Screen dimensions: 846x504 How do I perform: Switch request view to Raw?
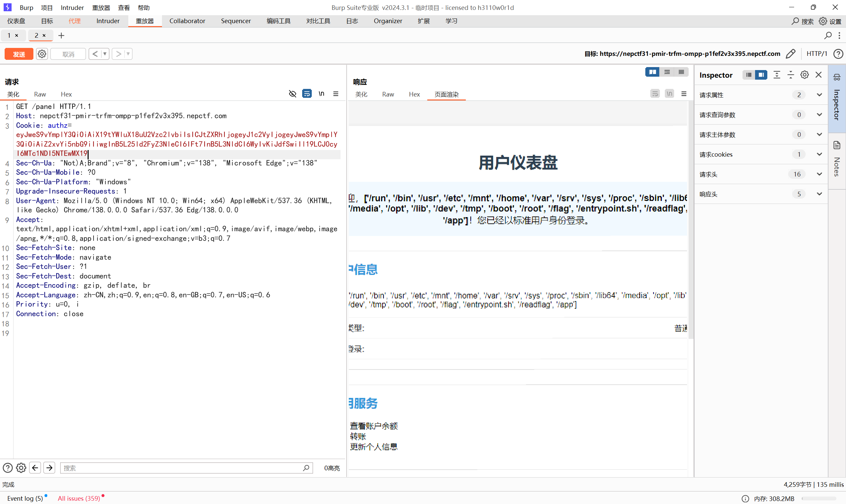point(40,94)
